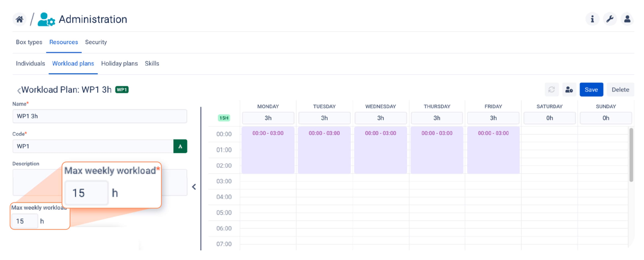644x260 pixels.
Task: Click the calendar vertical scrollbar
Action: point(631,155)
